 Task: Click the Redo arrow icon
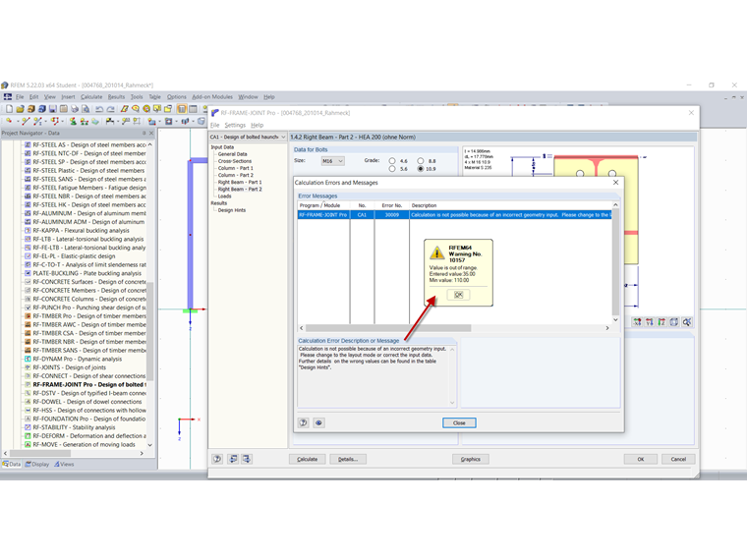click(x=110, y=109)
